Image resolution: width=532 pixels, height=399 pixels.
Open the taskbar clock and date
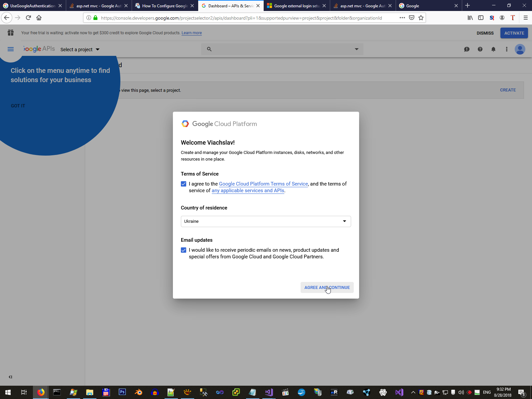[x=503, y=392]
